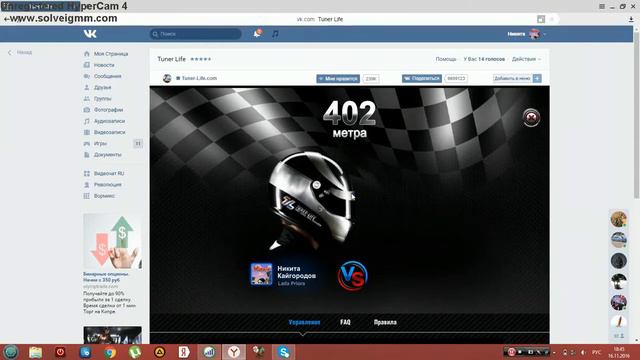Open Skype from the taskbar
640x360 pixels.
point(284,352)
